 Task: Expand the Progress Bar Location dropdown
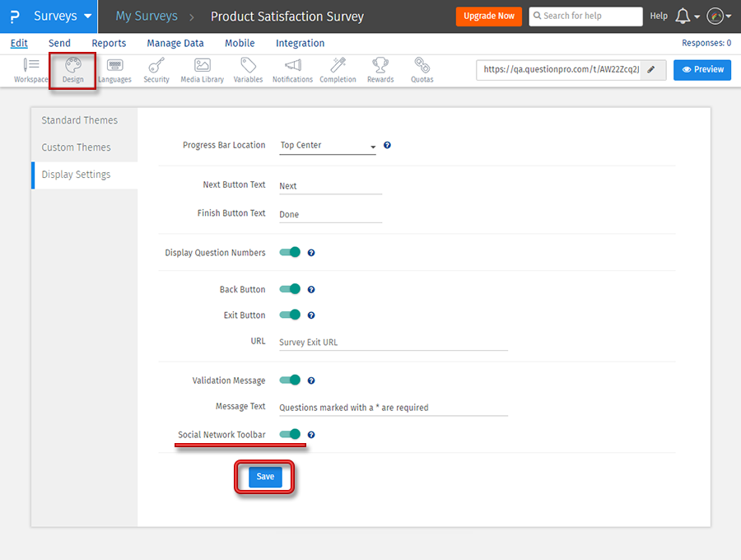pyautogui.click(x=328, y=146)
